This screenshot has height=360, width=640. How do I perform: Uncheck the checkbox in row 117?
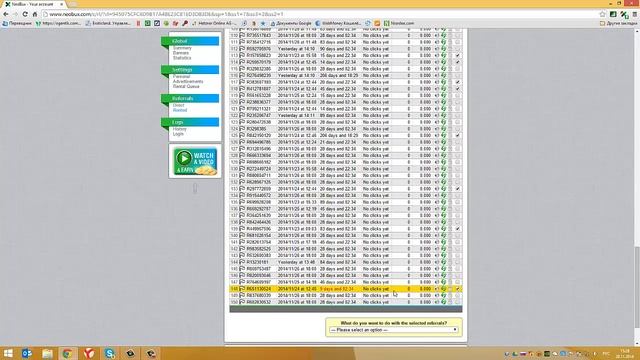coord(458,82)
